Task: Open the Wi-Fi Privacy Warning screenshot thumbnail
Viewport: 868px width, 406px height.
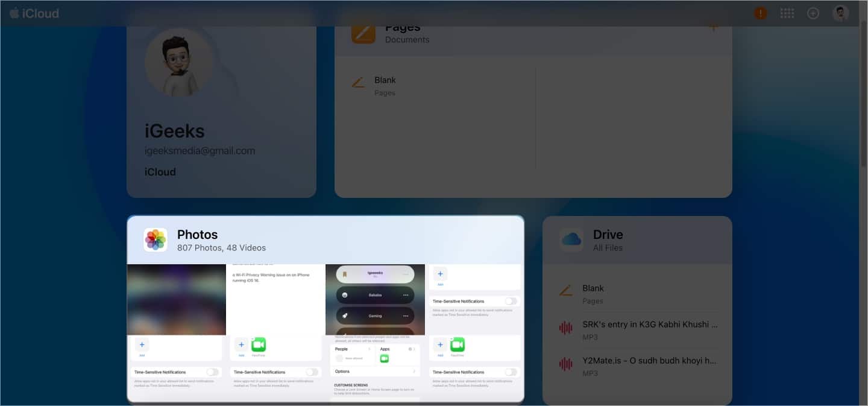Action: click(x=276, y=300)
